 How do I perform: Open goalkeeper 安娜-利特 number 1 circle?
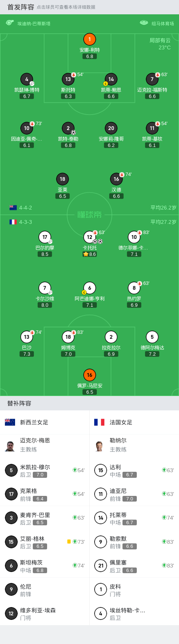pos(90,39)
